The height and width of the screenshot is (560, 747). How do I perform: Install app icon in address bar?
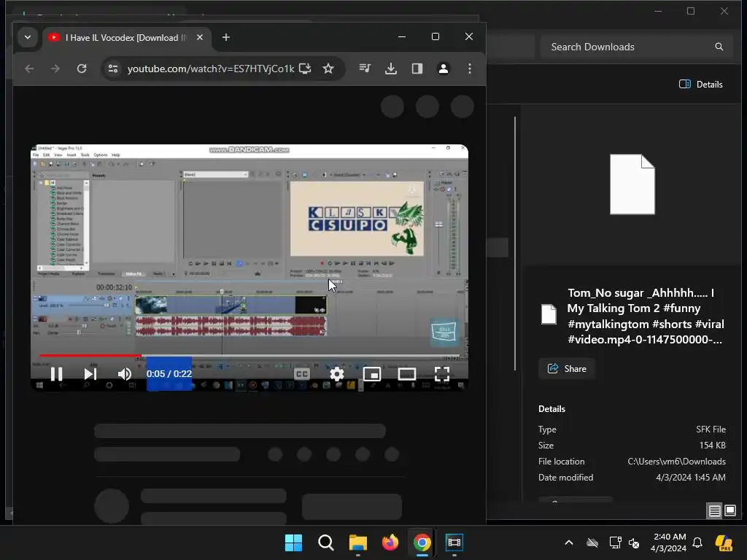(305, 69)
